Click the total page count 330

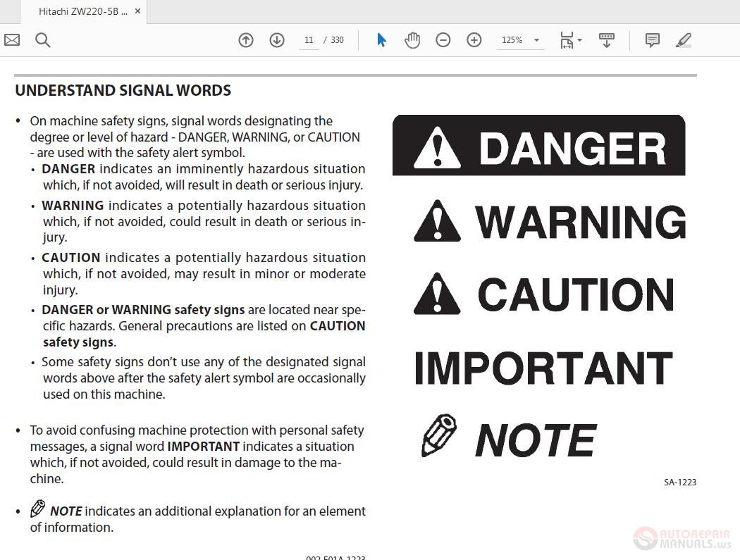(337, 40)
